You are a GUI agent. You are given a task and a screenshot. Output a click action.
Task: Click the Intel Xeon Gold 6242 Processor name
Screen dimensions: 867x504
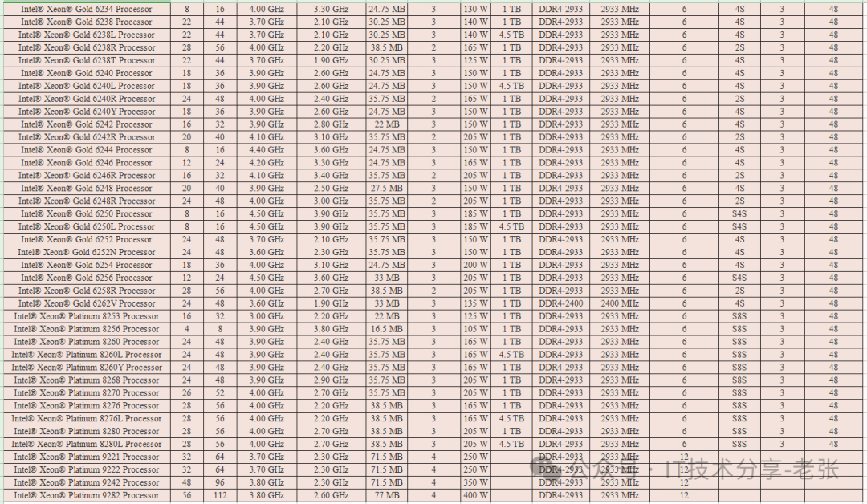86,124
